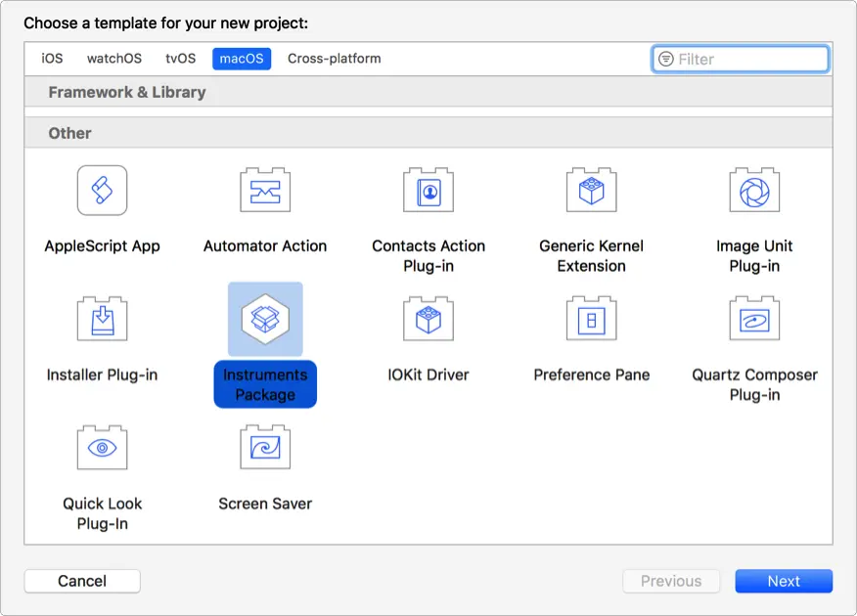This screenshot has width=857, height=616.
Task: Click Cancel to dismiss the dialog
Action: click(82, 581)
